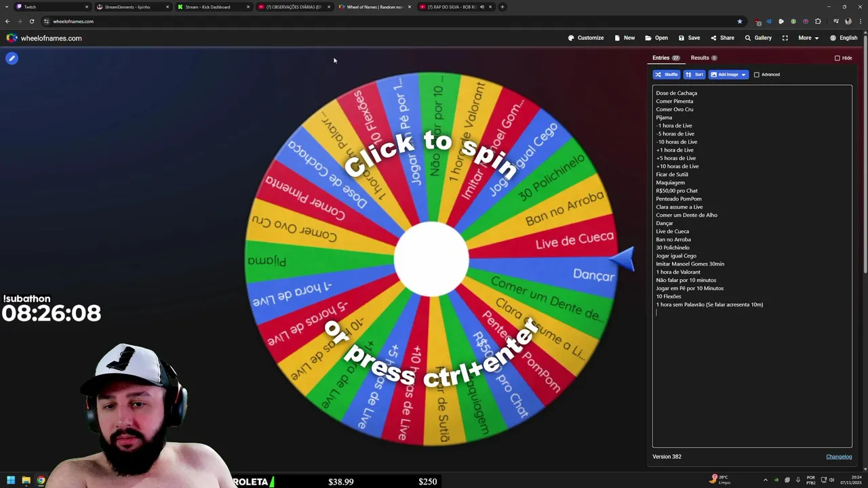
Task: Open a saved wheel with Open
Action: click(656, 38)
